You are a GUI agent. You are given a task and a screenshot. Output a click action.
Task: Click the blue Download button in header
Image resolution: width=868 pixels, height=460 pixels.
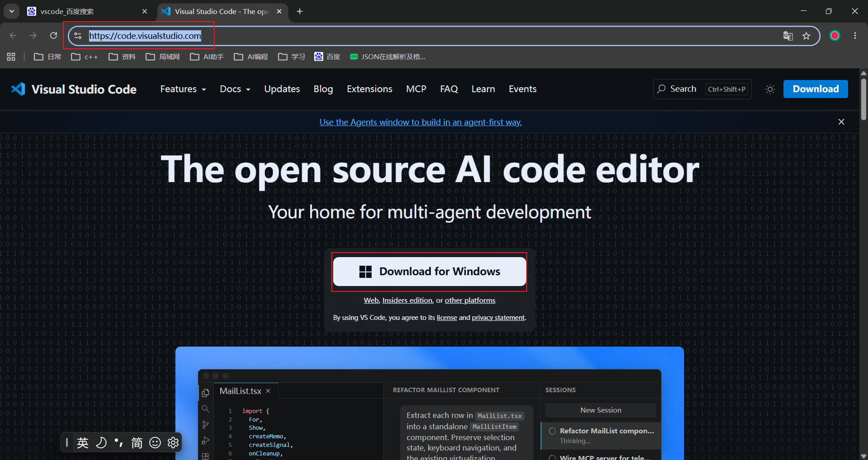(816, 89)
